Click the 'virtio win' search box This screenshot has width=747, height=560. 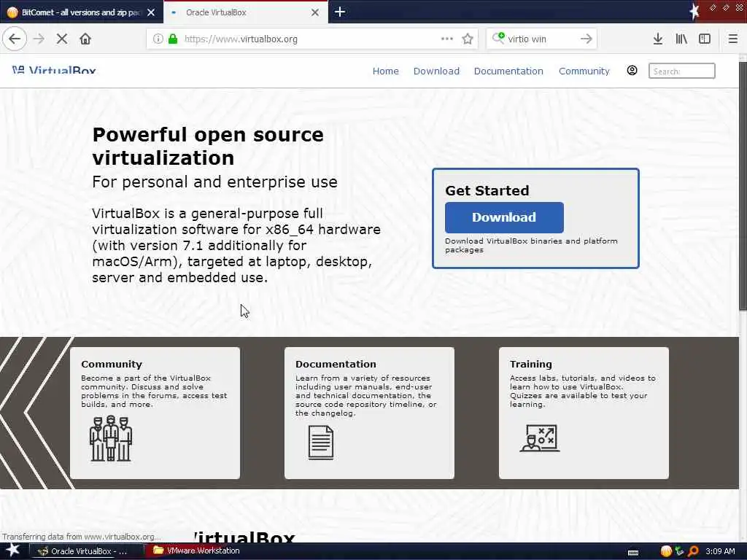click(542, 39)
